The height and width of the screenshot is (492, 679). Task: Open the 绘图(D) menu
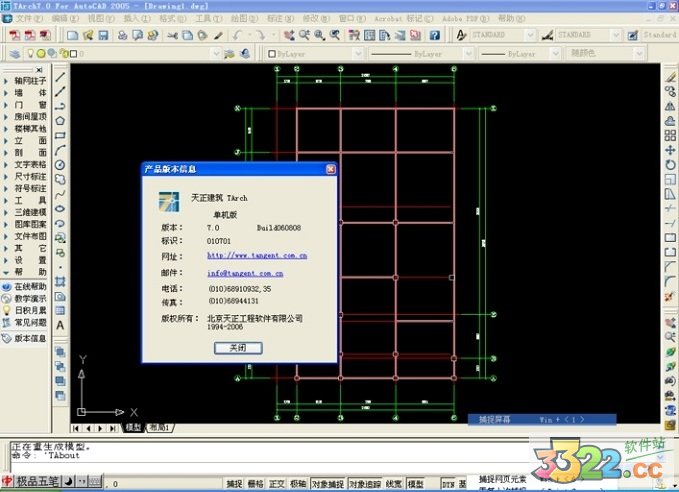click(244, 19)
